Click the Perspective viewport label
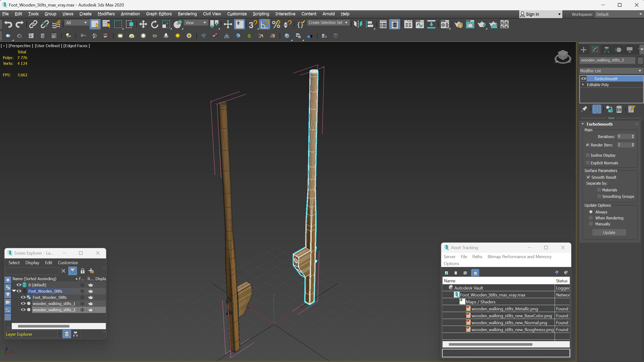The height and width of the screenshot is (362, 644). pyautogui.click(x=21, y=45)
